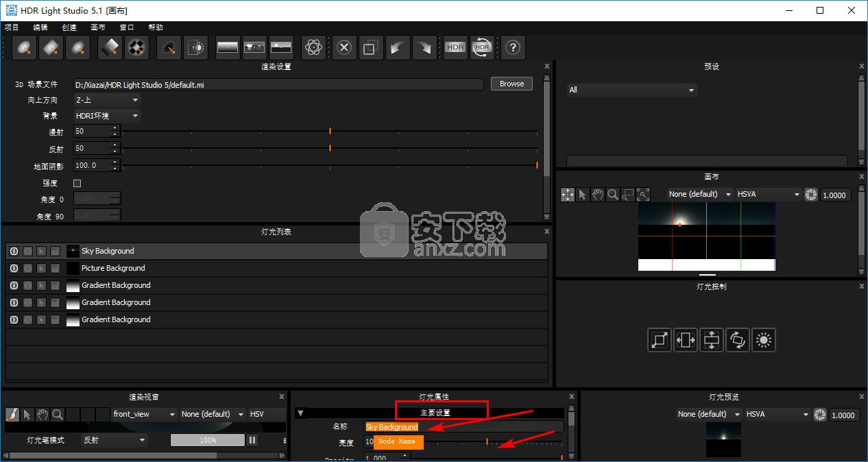868x462 pixels.
Task: Click the redo arrow toolbar icon
Action: (424, 47)
